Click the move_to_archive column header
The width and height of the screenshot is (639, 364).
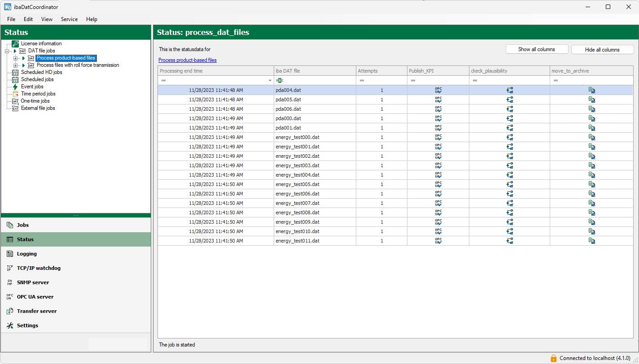click(x=592, y=71)
